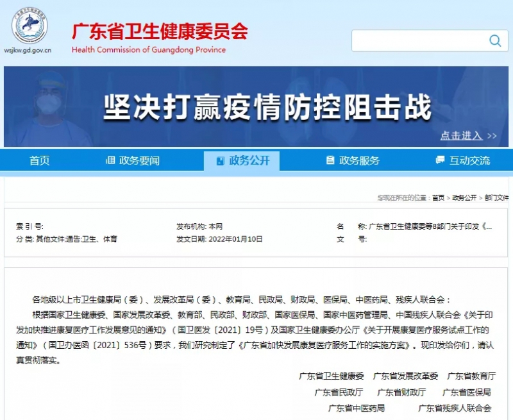Click the 政务要闻 news icon
Screen dimensions: 513x420
click(x=110, y=161)
